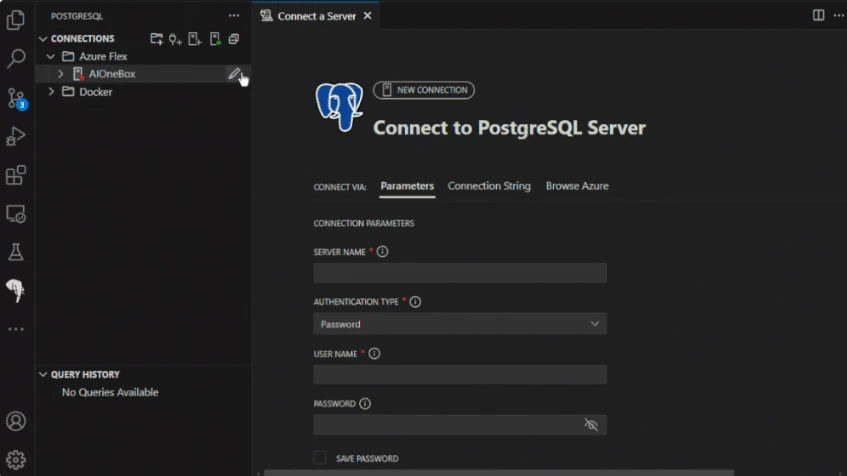Click into the User Name field
Screen dimensions: 847x476
(x=460, y=374)
